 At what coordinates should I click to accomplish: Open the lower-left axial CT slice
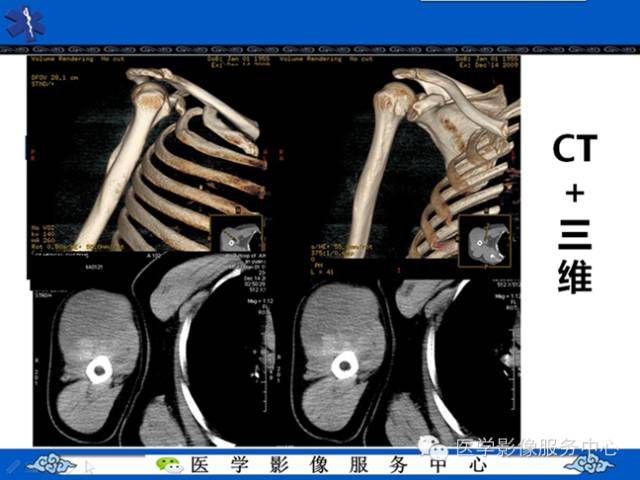coord(153,349)
